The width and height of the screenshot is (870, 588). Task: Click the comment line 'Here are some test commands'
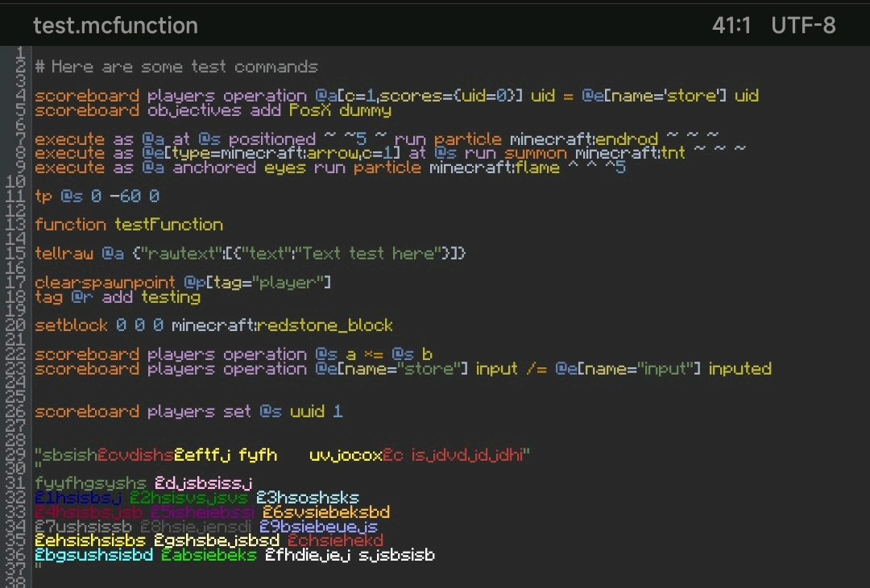coord(176,67)
